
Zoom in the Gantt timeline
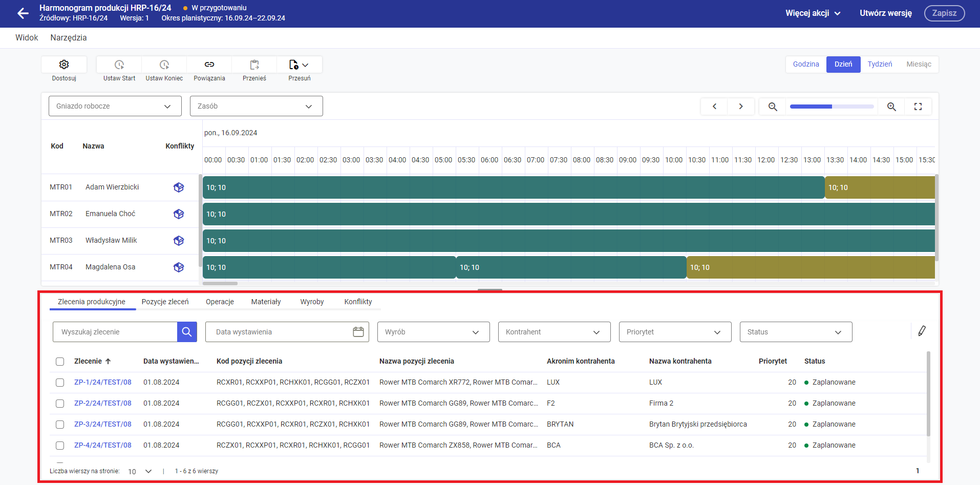(891, 107)
